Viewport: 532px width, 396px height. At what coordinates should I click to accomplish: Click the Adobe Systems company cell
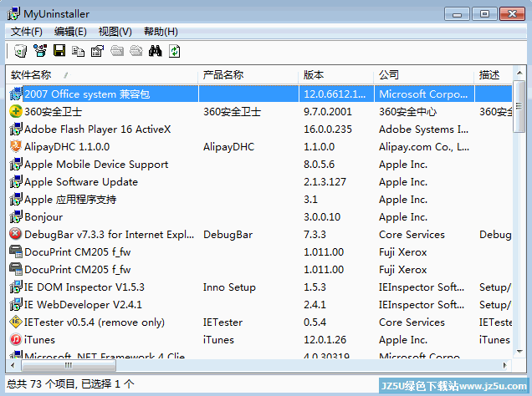pos(423,129)
